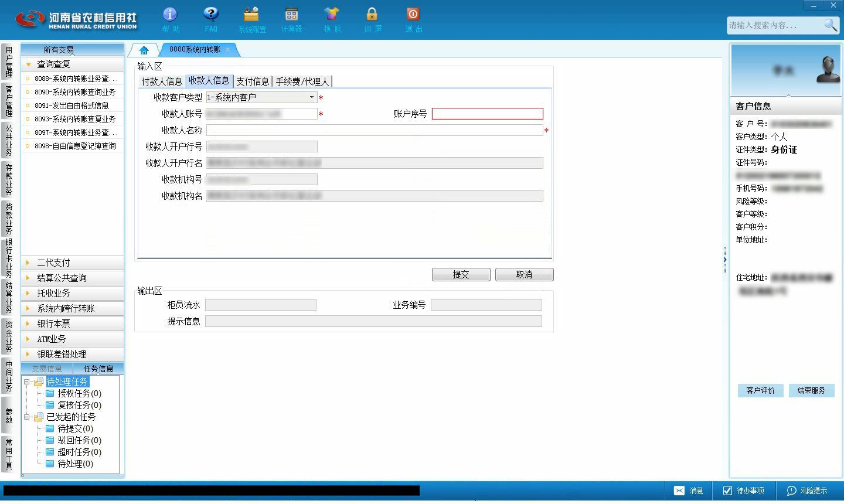The image size is (844, 504).
Task: Select the 已发起的任务 tree folder
Action: pyautogui.click(x=71, y=417)
